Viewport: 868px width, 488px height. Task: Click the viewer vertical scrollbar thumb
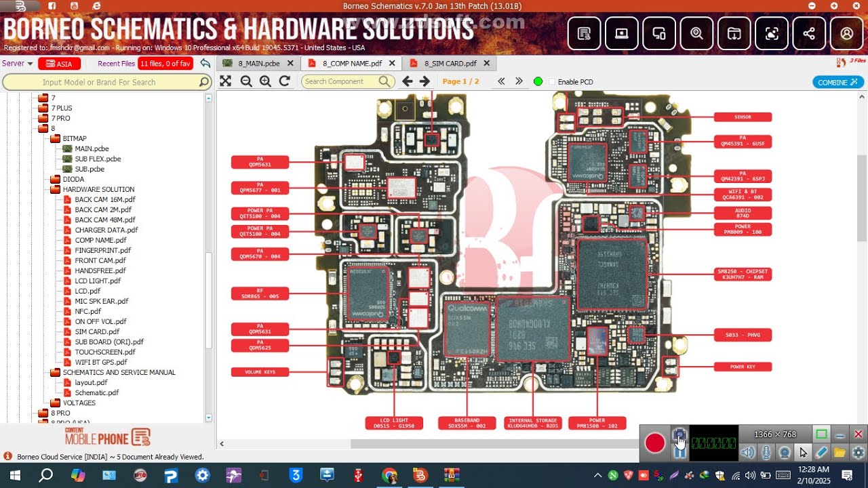(x=862, y=197)
